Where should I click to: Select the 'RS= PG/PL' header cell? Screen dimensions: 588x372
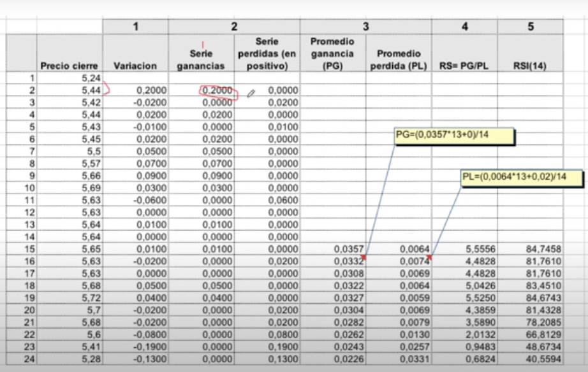point(464,65)
